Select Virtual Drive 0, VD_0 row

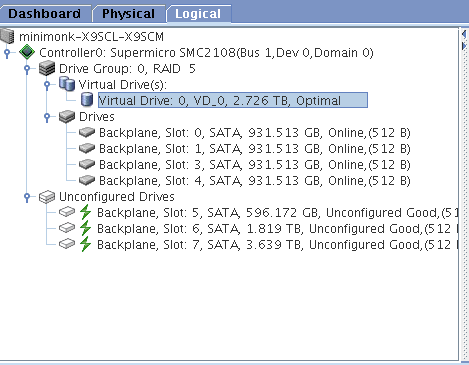[233, 100]
